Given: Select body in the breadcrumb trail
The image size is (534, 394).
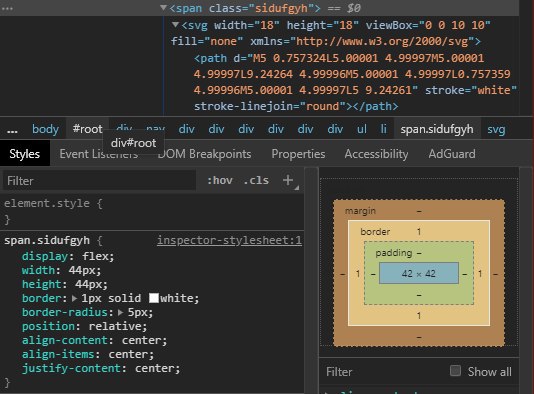Looking at the screenshot, I should click(45, 129).
